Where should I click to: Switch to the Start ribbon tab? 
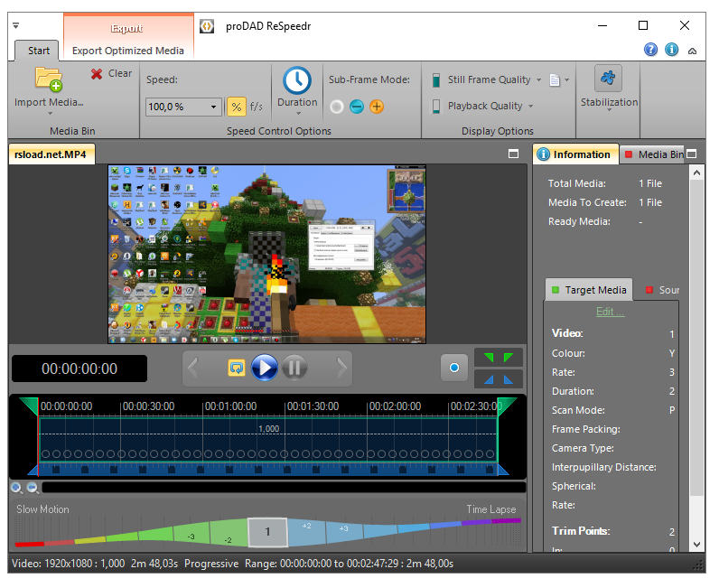pos(37,51)
